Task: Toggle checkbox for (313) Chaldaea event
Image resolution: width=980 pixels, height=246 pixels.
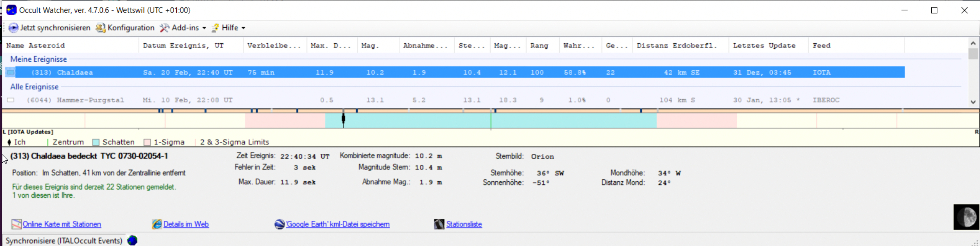Action: pos(11,72)
